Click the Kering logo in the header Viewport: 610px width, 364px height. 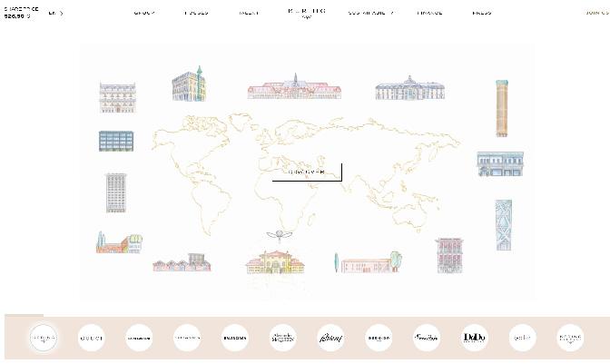point(307,13)
